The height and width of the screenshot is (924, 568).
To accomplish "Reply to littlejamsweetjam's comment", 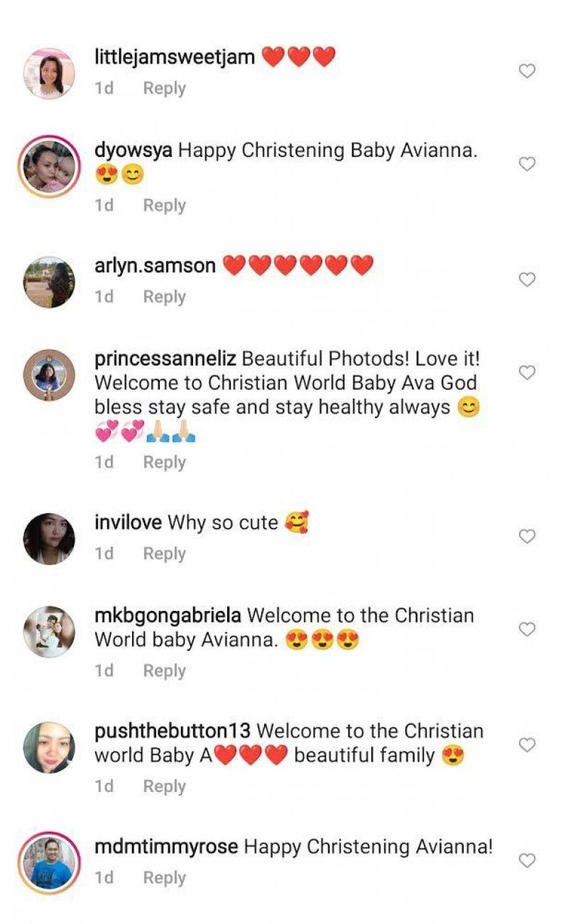I will 164,89.
